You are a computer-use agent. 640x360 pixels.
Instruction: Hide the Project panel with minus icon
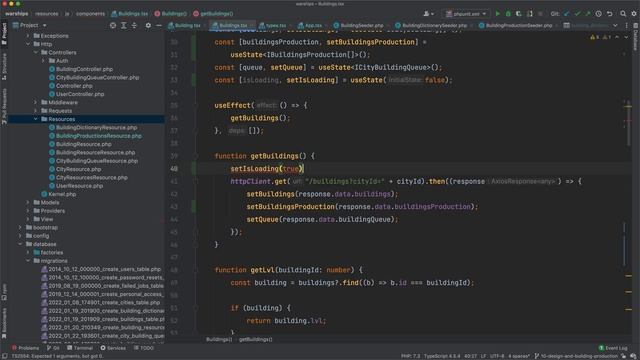point(159,25)
